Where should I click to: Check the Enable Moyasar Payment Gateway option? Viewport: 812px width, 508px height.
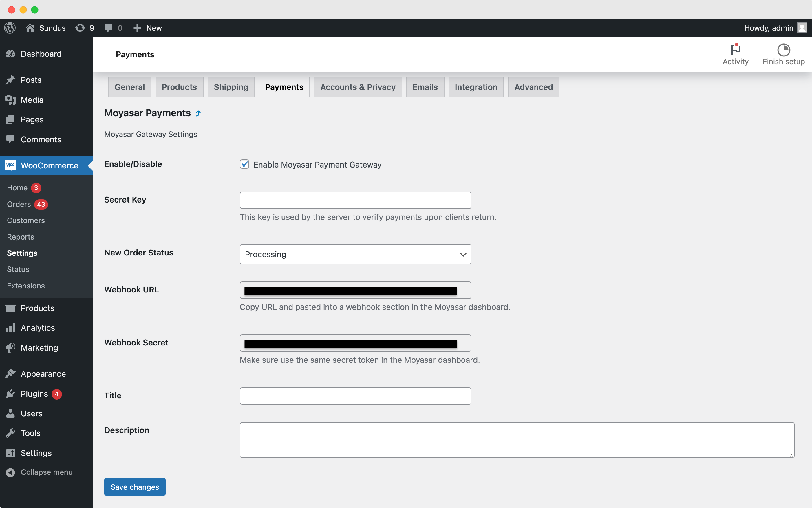tap(244, 164)
